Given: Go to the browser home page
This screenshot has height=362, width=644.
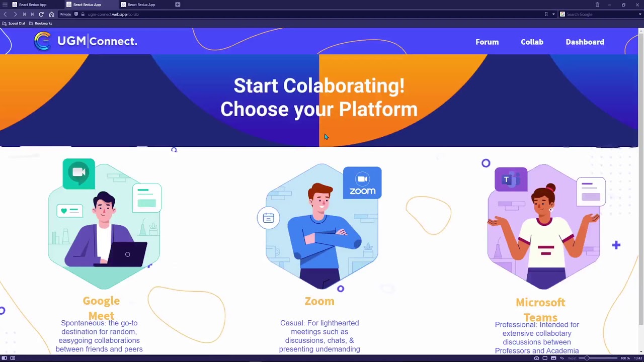Looking at the screenshot, I should click(x=51, y=14).
